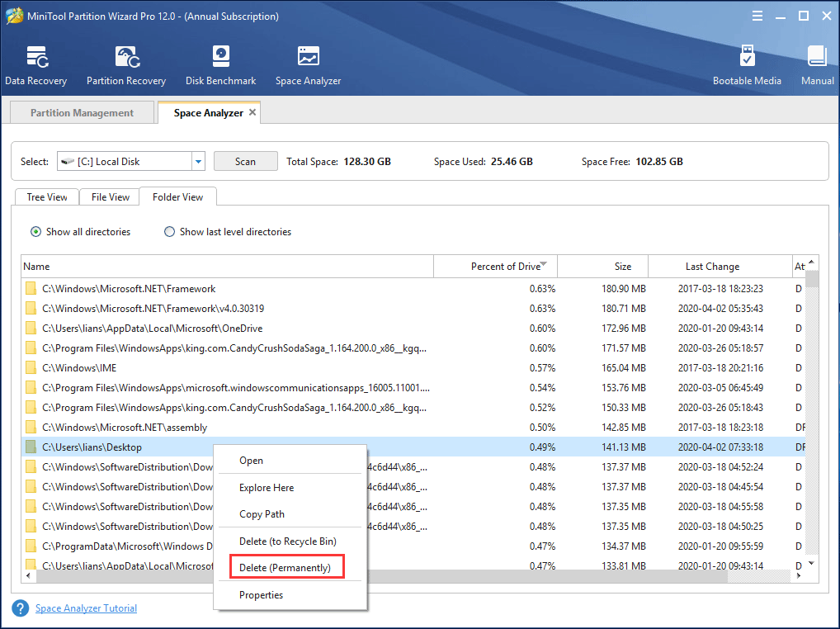Image resolution: width=840 pixels, height=629 pixels.
Task: Open the drive selection dropdown arrow
Action: [198, 161]
